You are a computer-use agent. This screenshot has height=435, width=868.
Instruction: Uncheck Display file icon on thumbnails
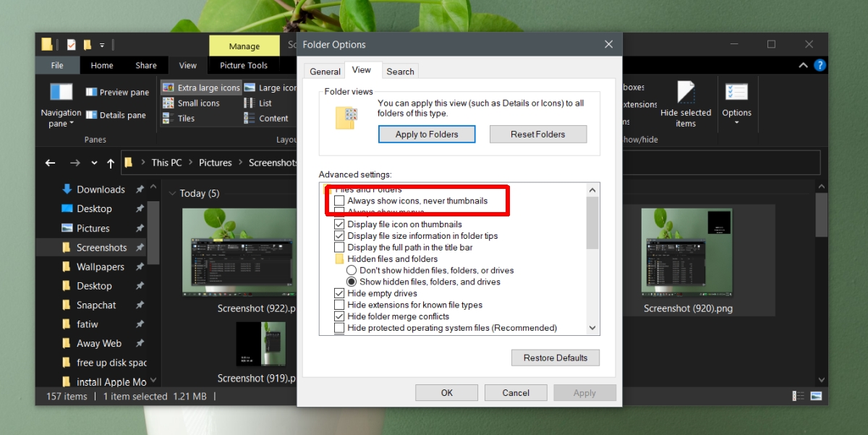[x=339, y=224]
